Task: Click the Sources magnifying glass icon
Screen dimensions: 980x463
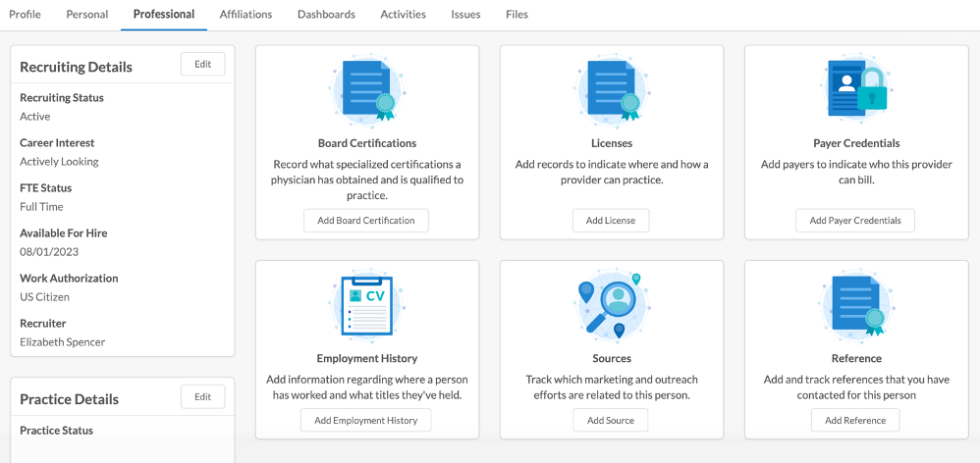Action: coord(611,306)
